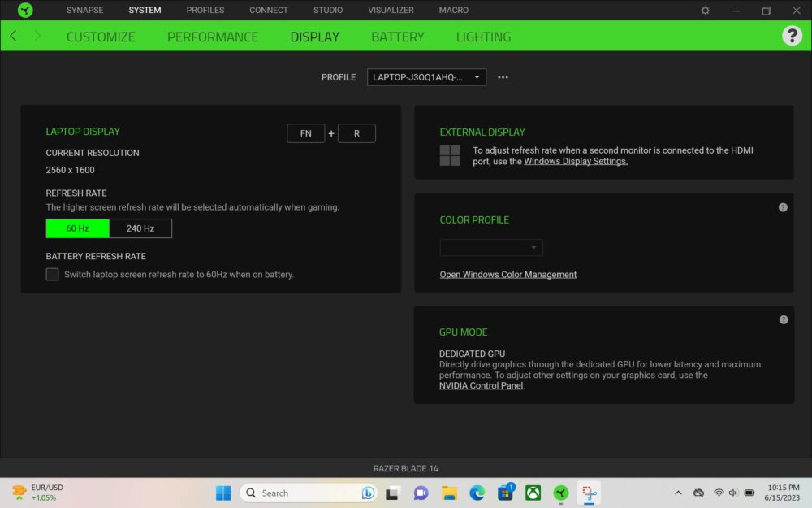Switch to the Lighting subtab
812x508 pixels.
(x=484, y=37)
